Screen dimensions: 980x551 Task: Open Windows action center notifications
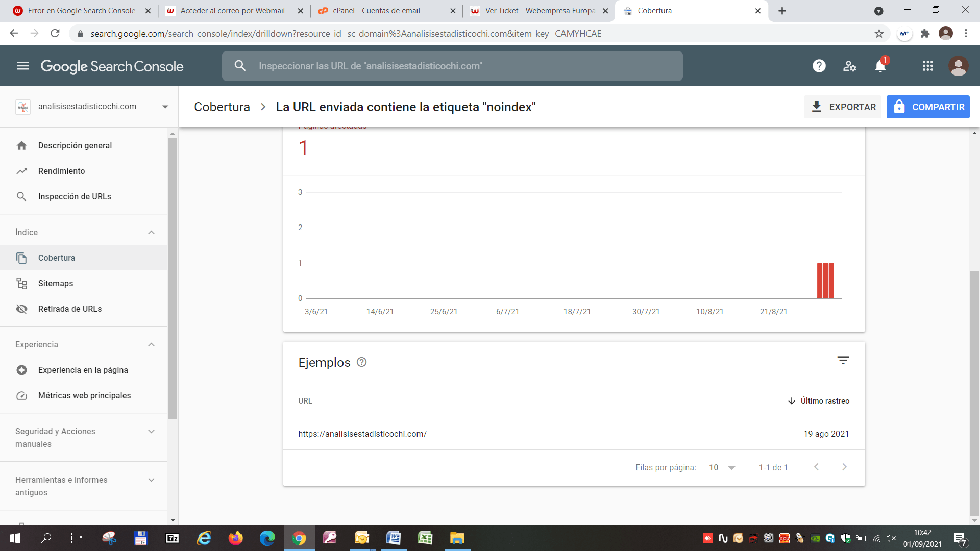tap(960, 538)
